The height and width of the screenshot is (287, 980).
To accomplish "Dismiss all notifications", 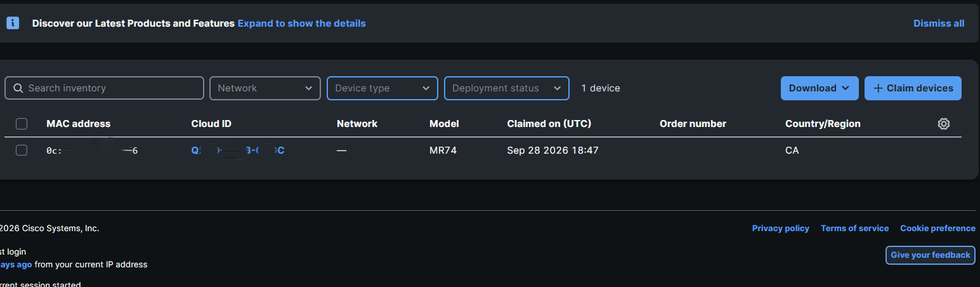I will (939, 23).
